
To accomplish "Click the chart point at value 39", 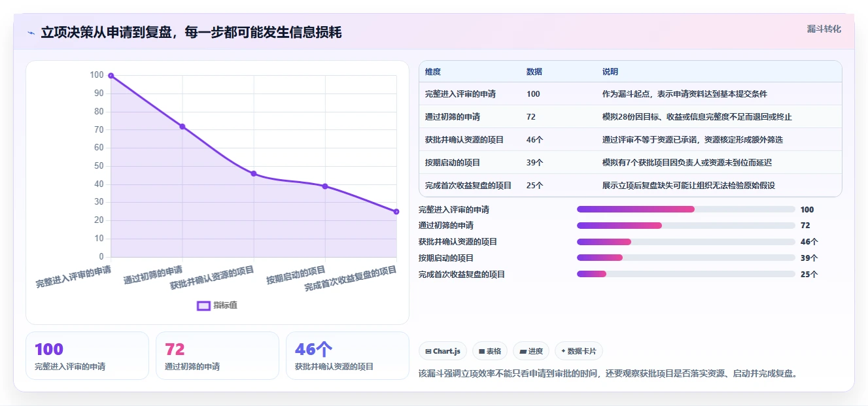I will tap(325, 186).
